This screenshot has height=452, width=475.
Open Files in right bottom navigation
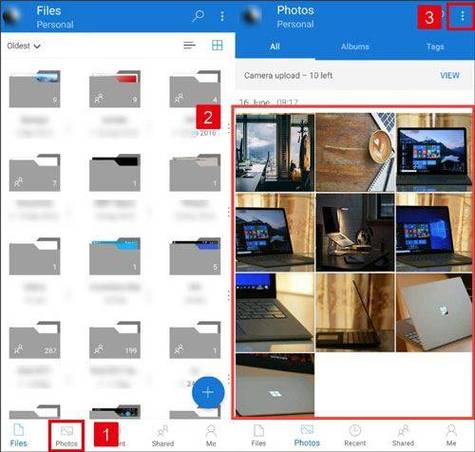[x=258, y=435]
